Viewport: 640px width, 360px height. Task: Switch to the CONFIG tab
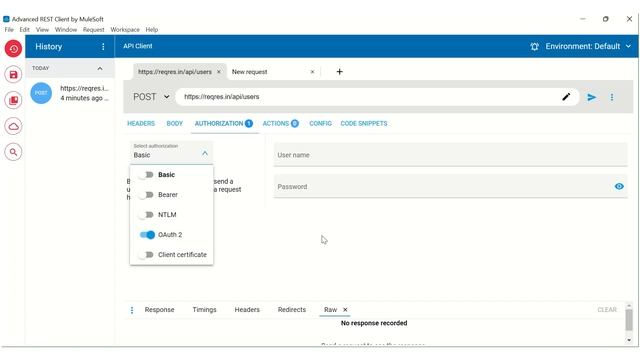[320, 124]
